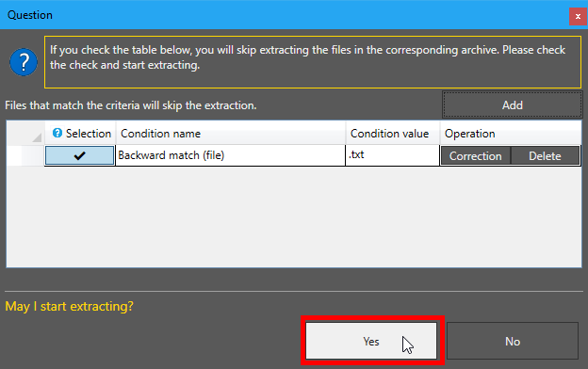Uncheck the selection box for the .txt condition
The image size is (588, 369).
(79, 155)
